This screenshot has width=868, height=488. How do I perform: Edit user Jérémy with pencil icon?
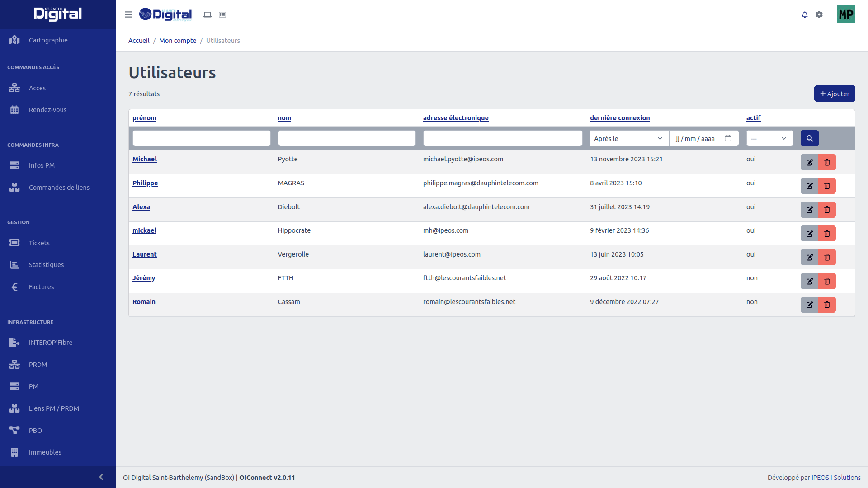pos(809,281)
